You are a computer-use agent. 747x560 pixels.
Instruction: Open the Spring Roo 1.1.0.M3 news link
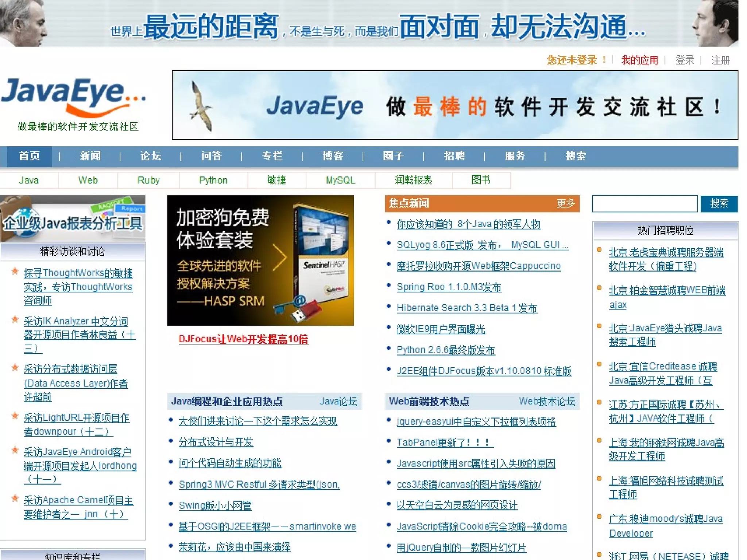tap(449, 287)
